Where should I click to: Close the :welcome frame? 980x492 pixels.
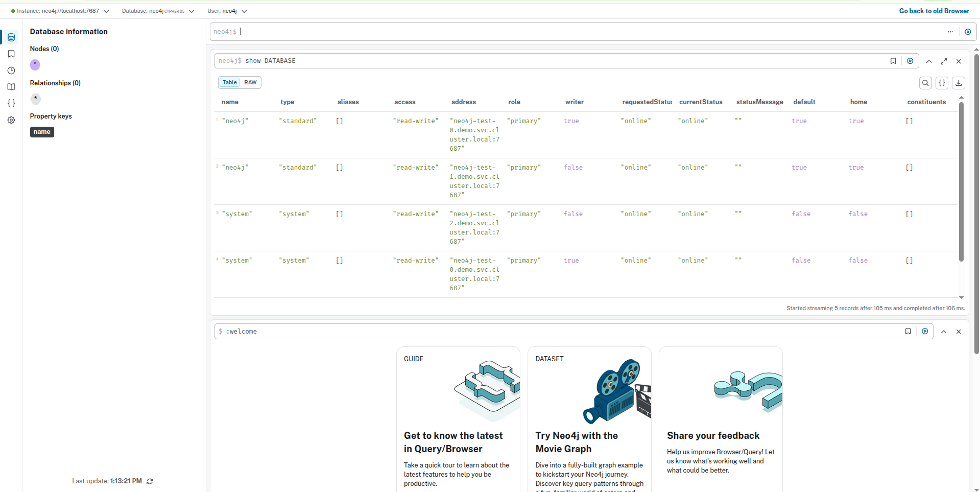pyautogui.click(x=959, y=332)
